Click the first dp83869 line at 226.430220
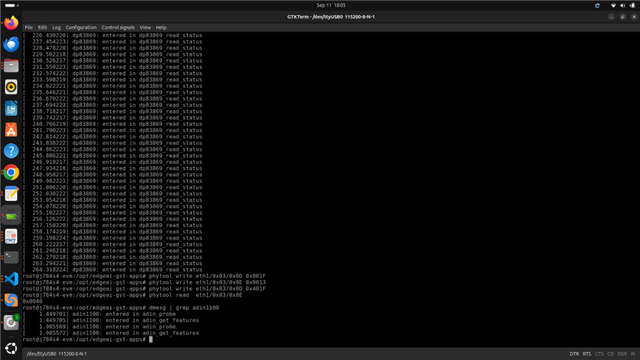Viewport: 640px width, 360px height. point(112,35)
